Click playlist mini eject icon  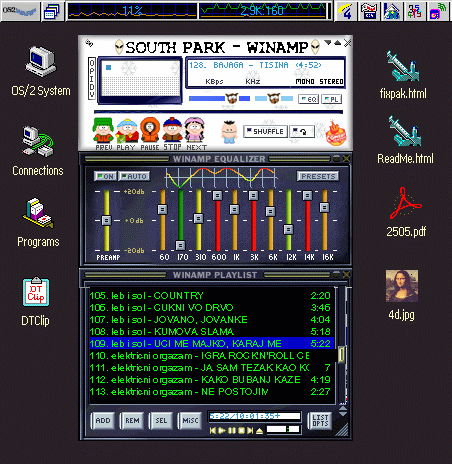point(260,431)
